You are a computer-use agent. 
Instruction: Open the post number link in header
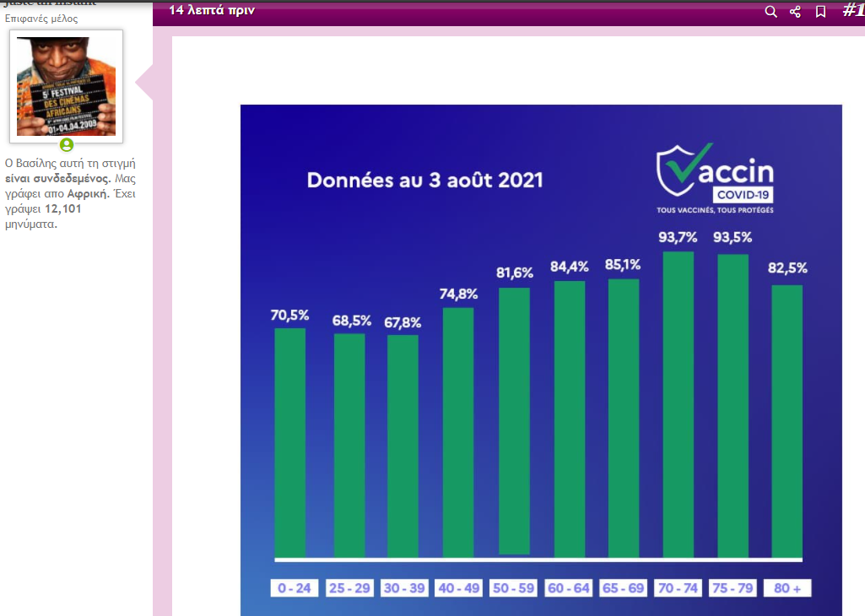click(x=852, y=10)
